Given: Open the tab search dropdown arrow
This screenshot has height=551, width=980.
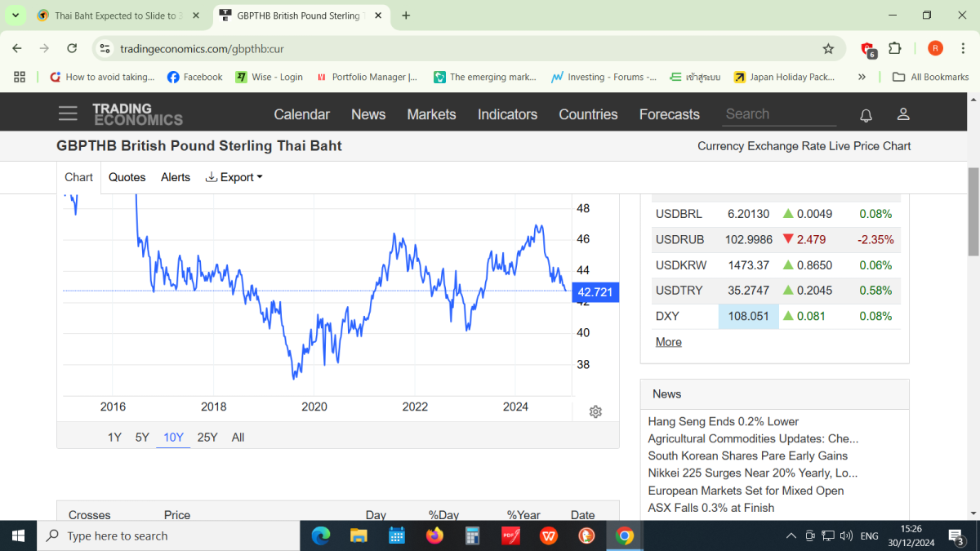Looking at the screenshot, I should pyautogui.click(x=15, y=16).
